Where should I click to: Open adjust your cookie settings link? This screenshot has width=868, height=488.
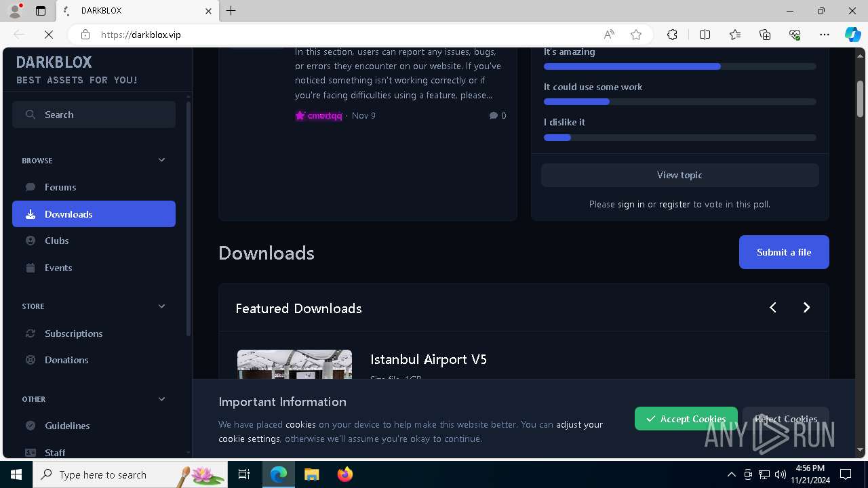(x=579, y=424)
